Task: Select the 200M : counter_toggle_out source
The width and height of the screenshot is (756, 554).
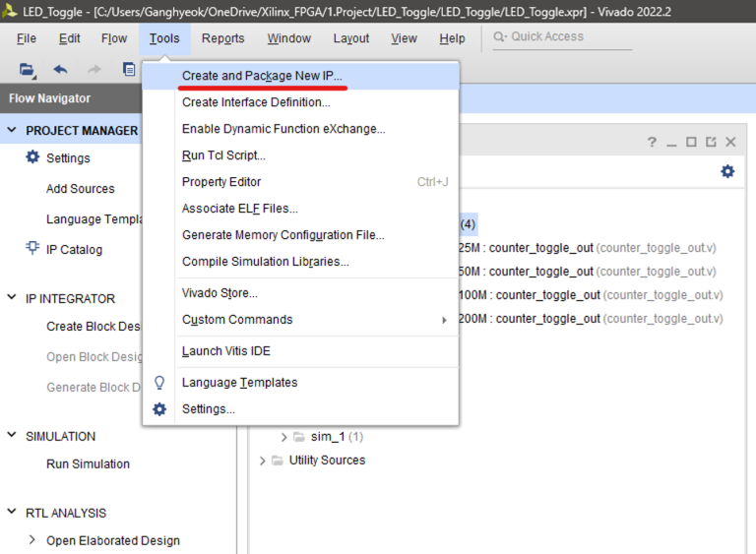Action: pos(591,319)
